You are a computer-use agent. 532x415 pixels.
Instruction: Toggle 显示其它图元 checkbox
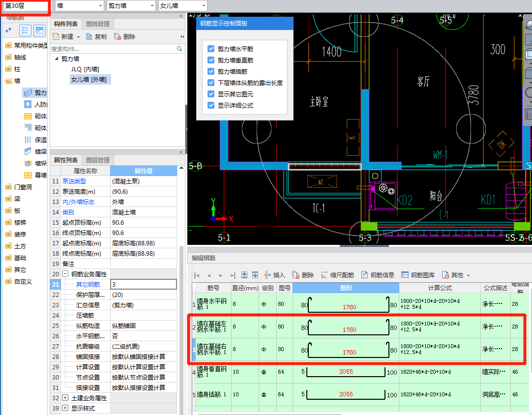[211, 94]
